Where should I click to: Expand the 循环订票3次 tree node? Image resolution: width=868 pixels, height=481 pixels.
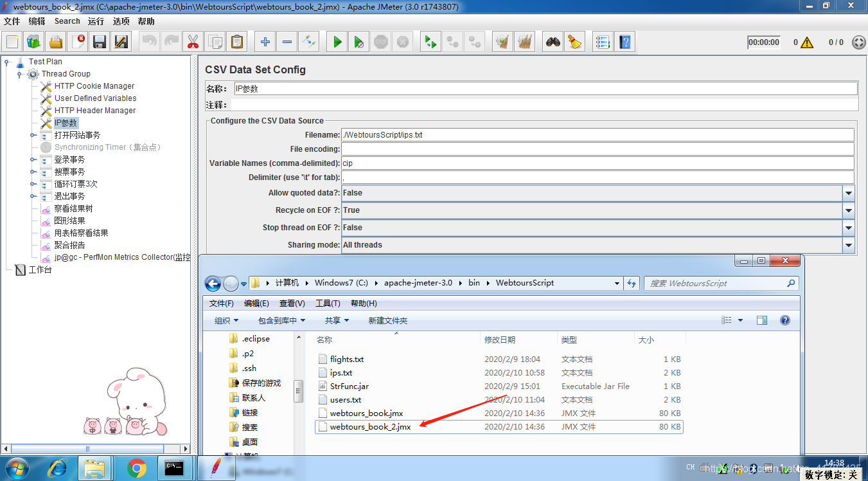[x=33, y=184]
